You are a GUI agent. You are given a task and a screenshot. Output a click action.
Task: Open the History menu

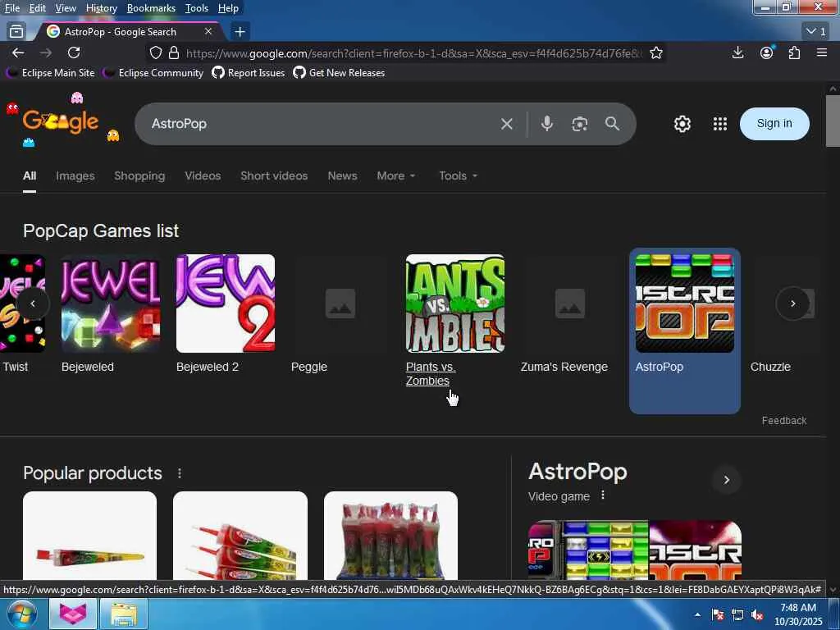point(101,8)
